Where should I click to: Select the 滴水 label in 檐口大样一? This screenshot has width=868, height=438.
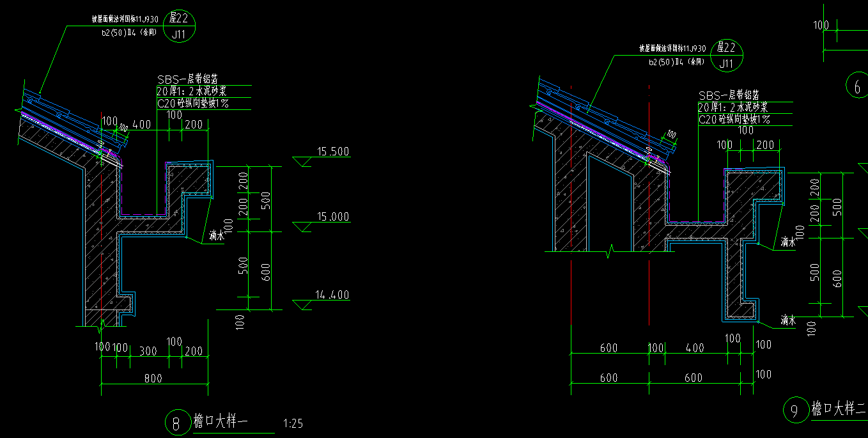pos(216,236)
